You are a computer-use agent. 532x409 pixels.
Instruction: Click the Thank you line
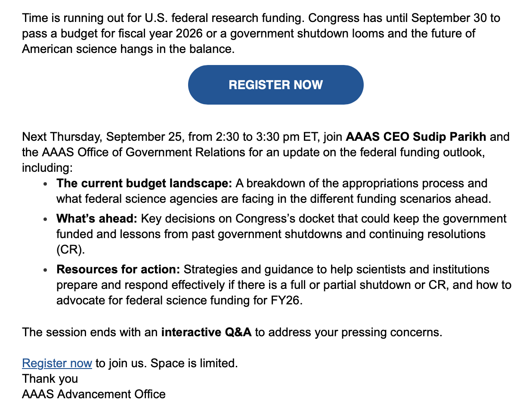click(50, 378)
